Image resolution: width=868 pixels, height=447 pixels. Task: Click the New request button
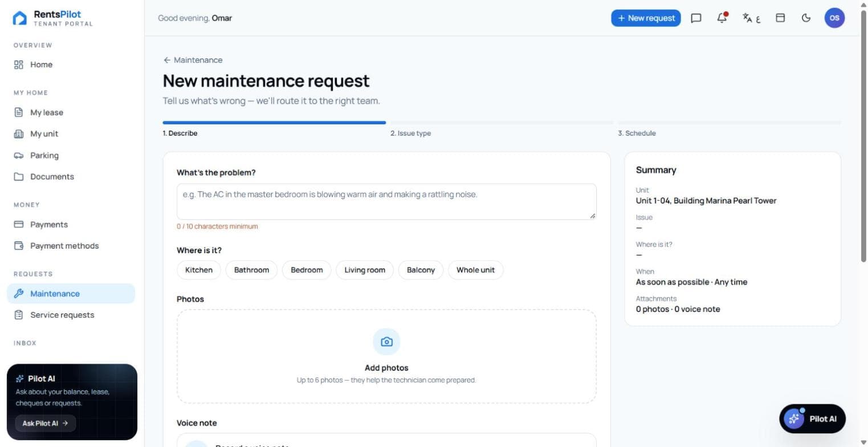(x=646, y=18)
